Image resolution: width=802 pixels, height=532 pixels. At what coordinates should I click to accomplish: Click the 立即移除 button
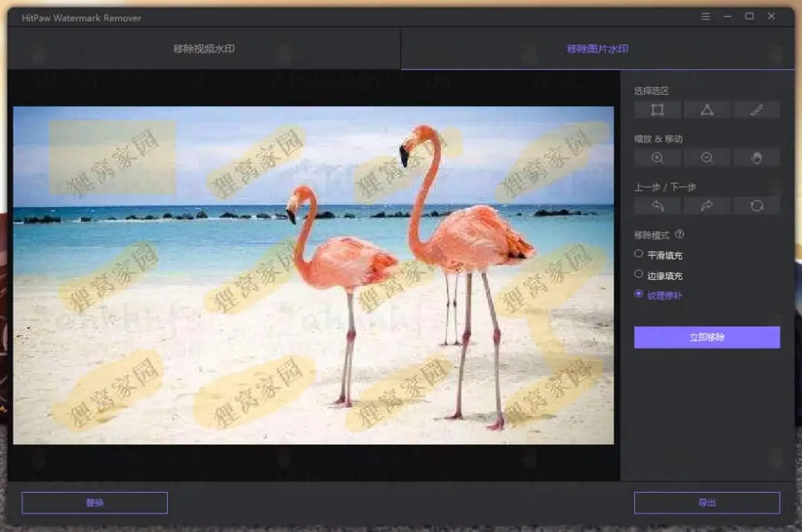coord(706,337)
